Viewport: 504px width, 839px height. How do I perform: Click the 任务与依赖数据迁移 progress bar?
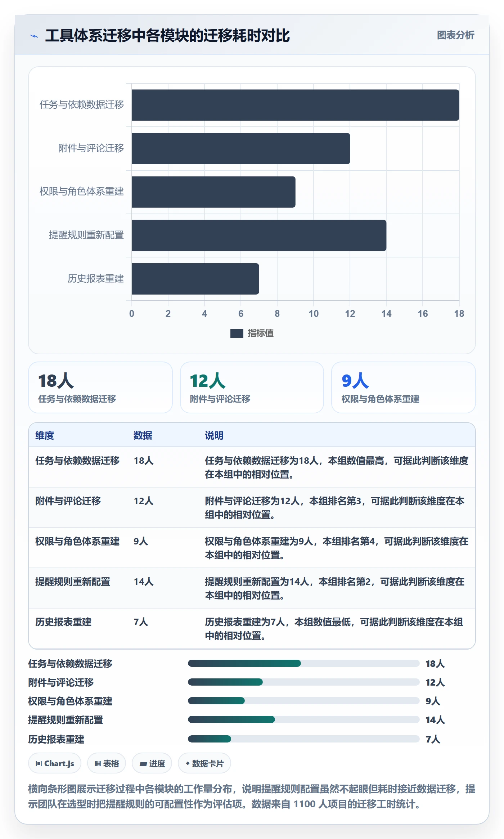[x=304, y=663]
